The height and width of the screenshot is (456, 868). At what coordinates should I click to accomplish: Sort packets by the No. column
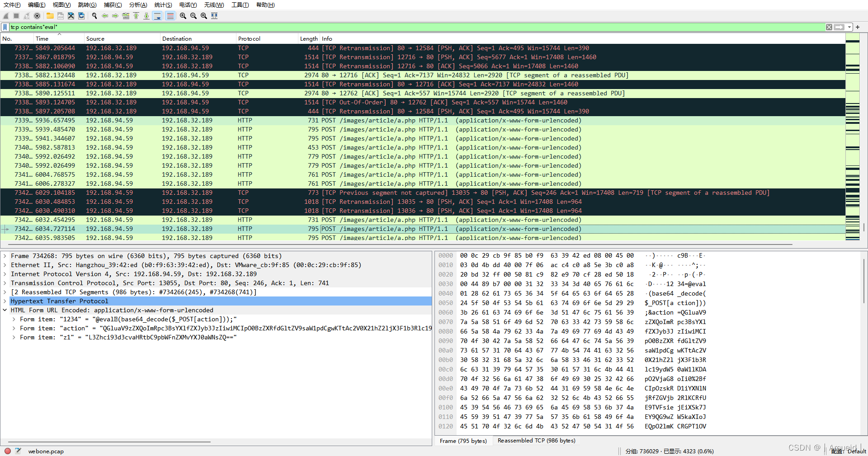pyautogui.click(x=17, y=39)
